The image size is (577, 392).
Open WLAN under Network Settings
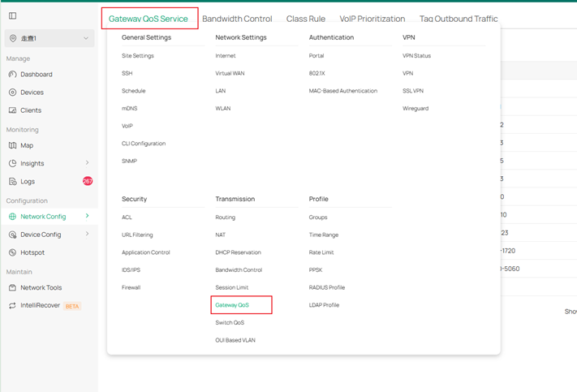pyautogui.click(x=223, y=108)
